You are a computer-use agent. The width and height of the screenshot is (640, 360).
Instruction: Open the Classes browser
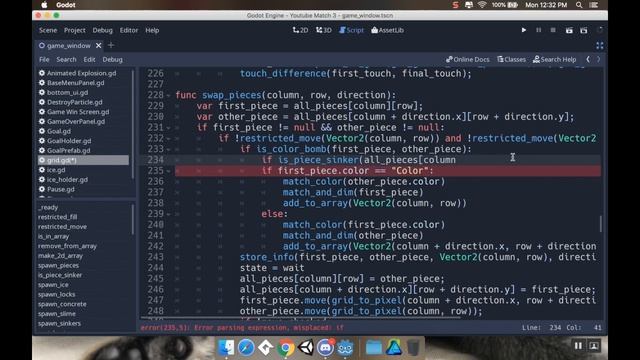tap(511, 60)
